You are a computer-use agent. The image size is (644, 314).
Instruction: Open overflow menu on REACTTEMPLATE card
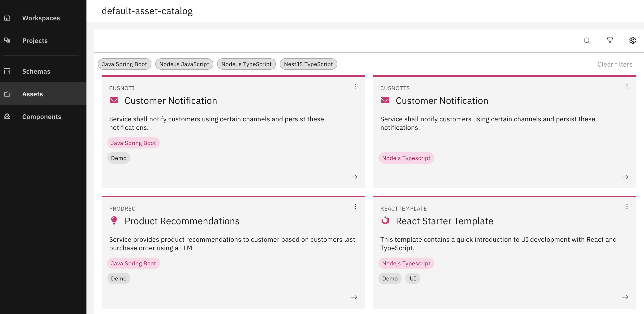[627, 207]
